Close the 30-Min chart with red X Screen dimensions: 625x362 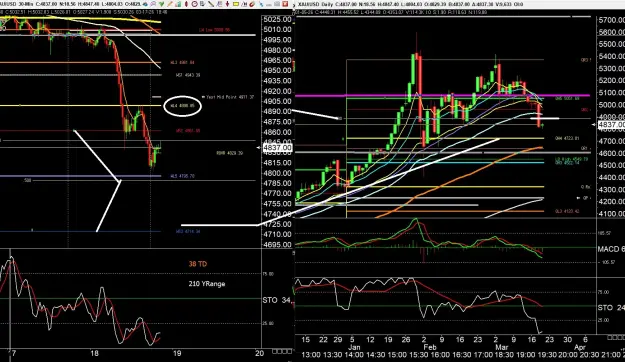(x=285, y=4)
